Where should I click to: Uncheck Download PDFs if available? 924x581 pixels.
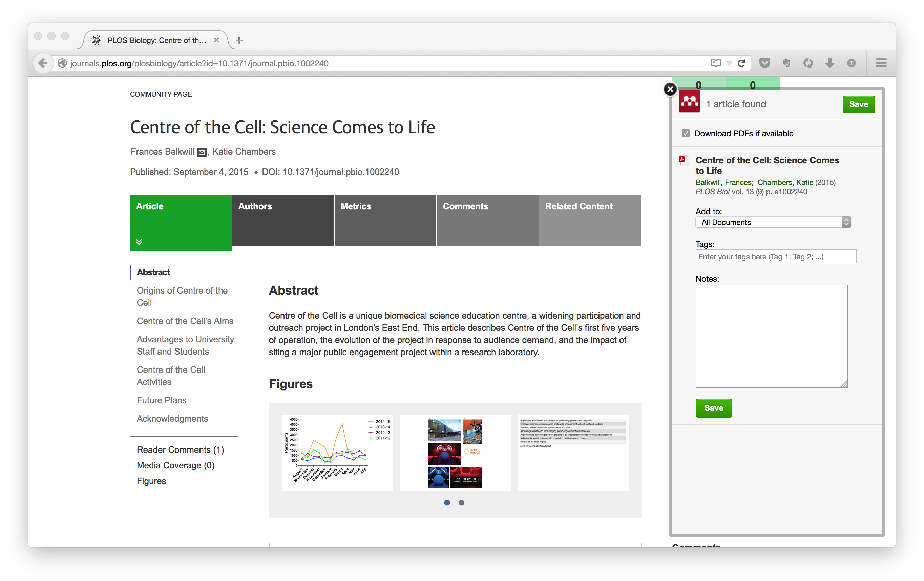pos(686,133)
